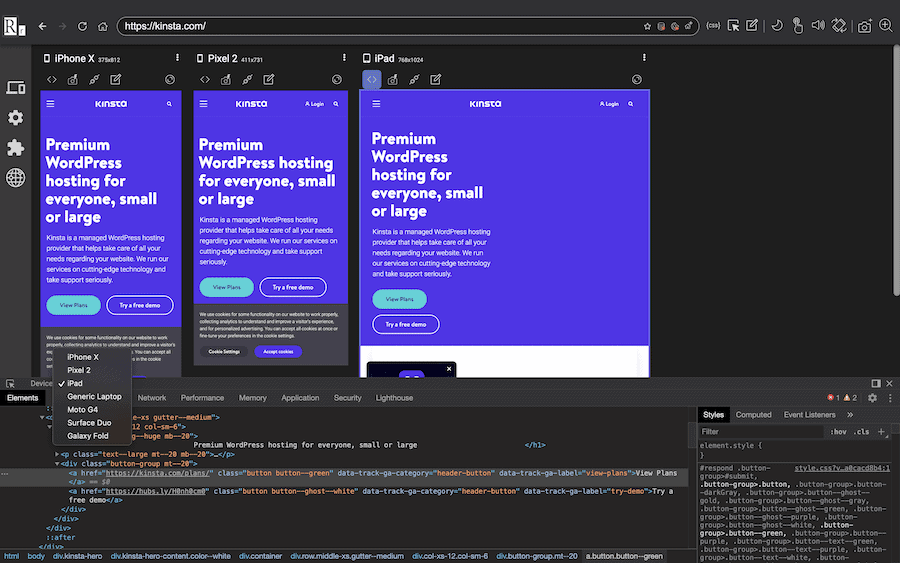Toggle dark mode moon icon in toolbar

coord(778,26)
